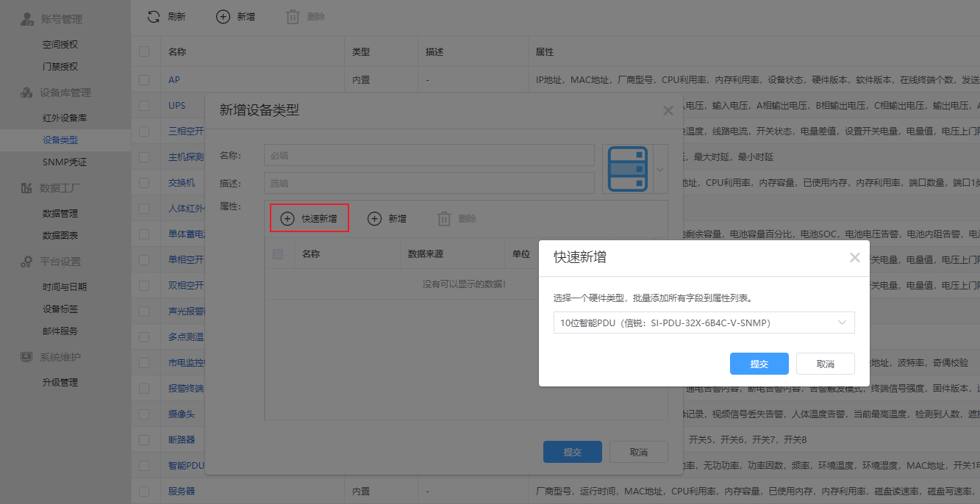This screenshot has width=980, height=504.
Task: Toggle select-all checkbox in attribute table
Action: [x=278, y=253]
